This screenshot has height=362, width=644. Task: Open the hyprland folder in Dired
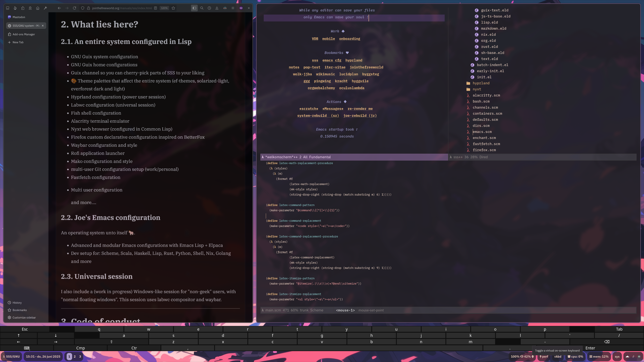[x=481, y=83]
